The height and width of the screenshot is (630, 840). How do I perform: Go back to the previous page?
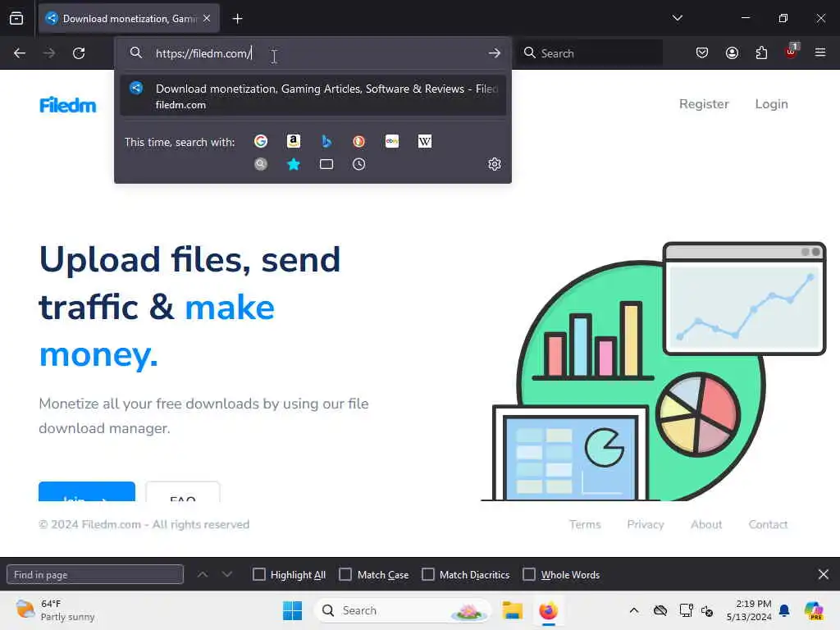20,53
